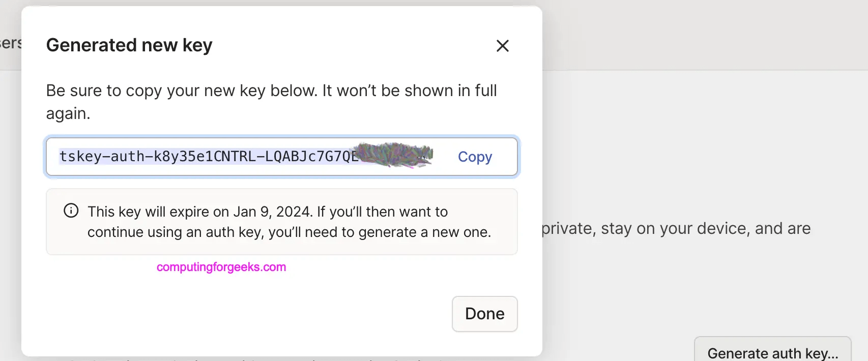Copy the generated auth key
Viewport: 868px width, 361px height.
(475, 157)
